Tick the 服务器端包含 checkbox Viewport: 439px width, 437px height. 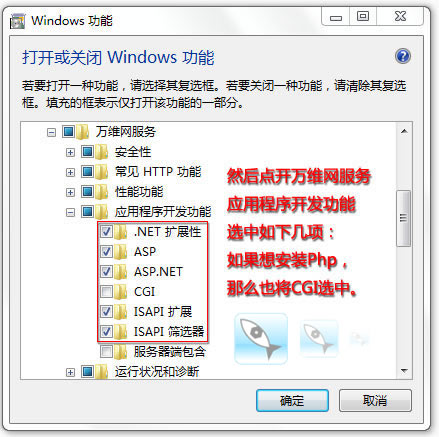pos(106,352)
